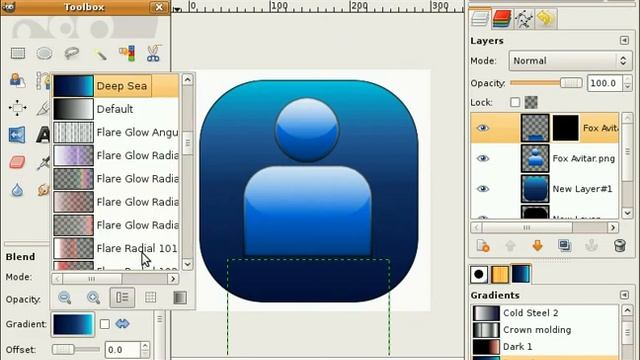Click the Offset value field
This screenshot has height=360, width=640.
tap(122, 350)
